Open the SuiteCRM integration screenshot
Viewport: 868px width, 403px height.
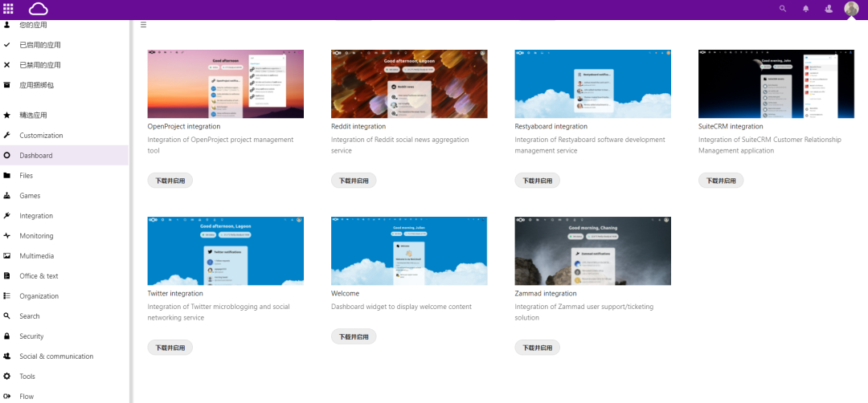point(776,83)
